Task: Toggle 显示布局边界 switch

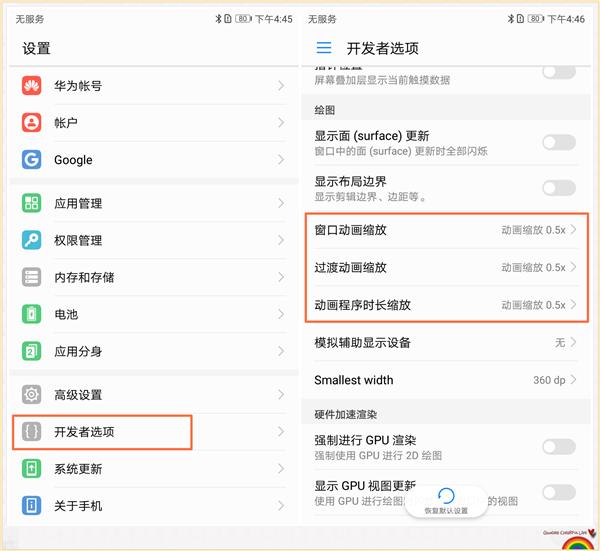Action: pyautogui.click(x=559, y=188)
